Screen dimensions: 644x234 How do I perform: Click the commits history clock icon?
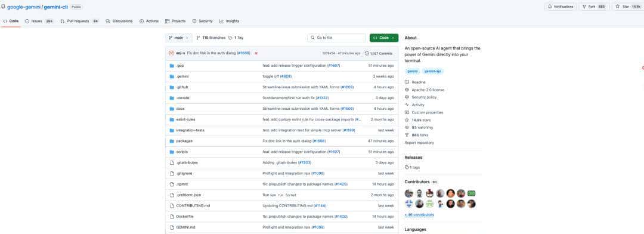tap(367, 54)
